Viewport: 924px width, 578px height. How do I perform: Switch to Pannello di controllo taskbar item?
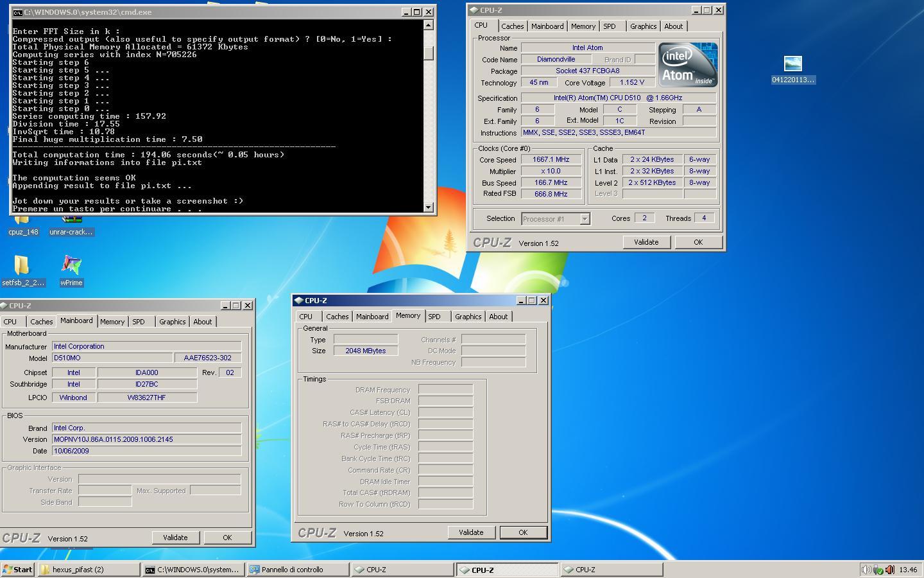point(298,569)
